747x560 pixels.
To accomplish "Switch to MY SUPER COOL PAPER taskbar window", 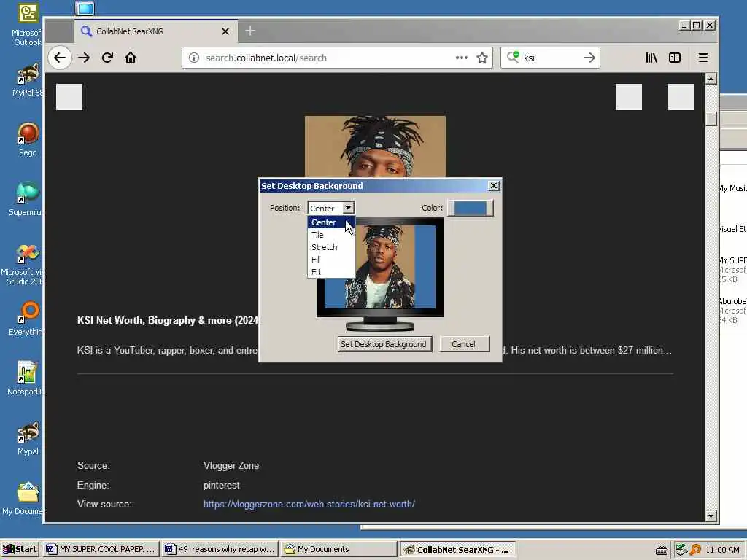I will [101, 549].
